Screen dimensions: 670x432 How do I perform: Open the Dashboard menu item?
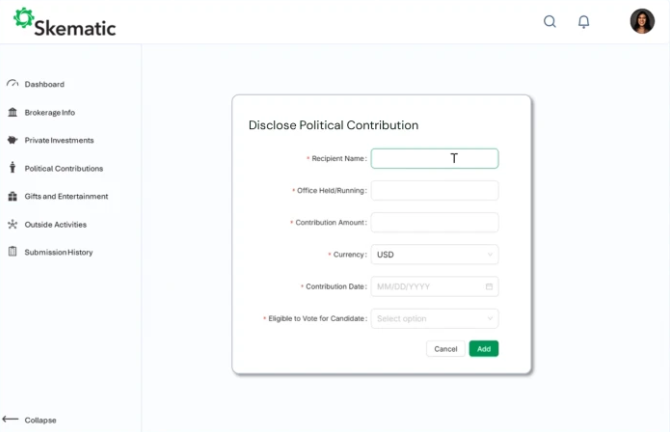(x=44, y=84)
